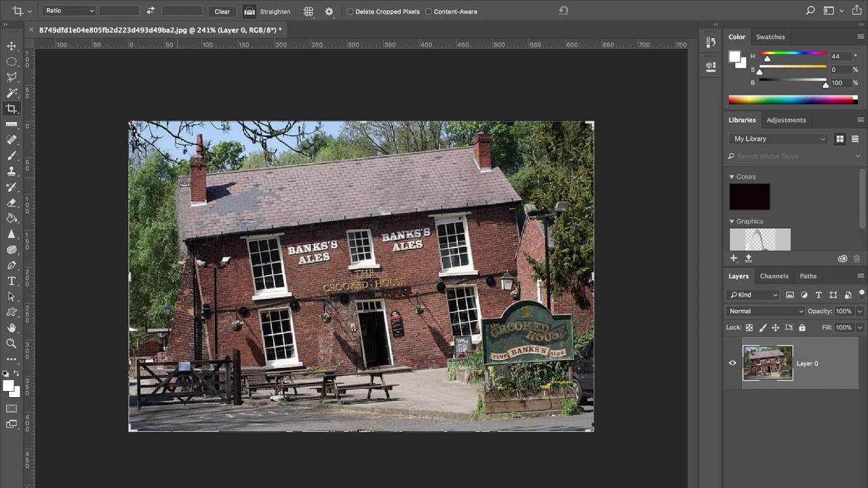Delete the selected library item with trash
This screenshot has width=868, height=488.
pyautogui.click(x=856, y=258)
